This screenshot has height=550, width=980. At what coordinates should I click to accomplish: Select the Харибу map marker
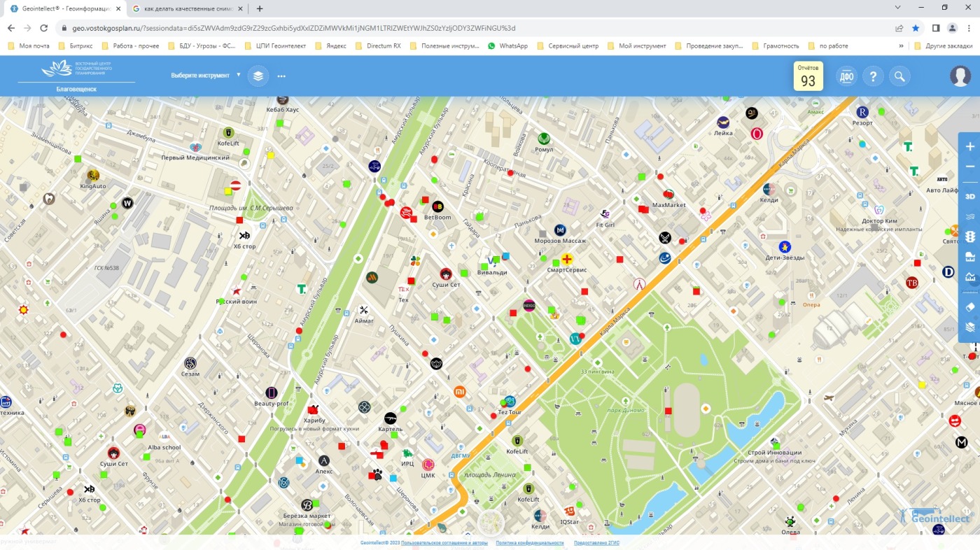coord(314,409)
